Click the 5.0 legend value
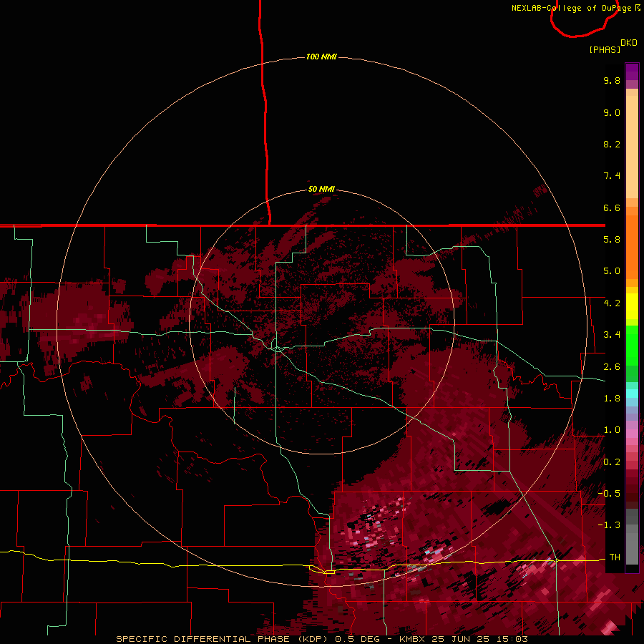 tap(612, 271)
